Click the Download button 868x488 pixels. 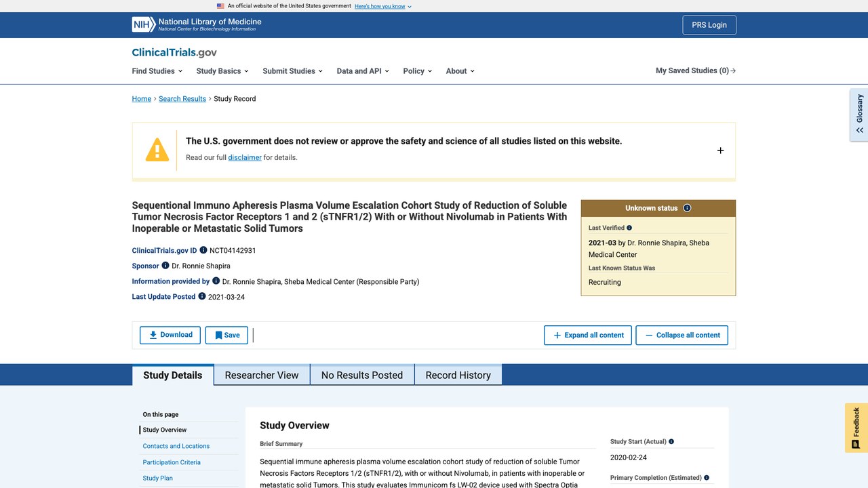tap(170, 335)
